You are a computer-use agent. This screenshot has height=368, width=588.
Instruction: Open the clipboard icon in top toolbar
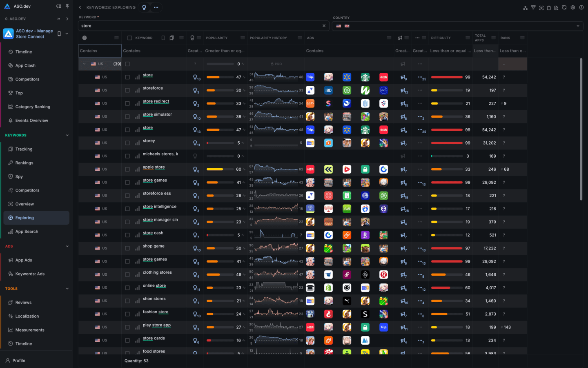549,7
